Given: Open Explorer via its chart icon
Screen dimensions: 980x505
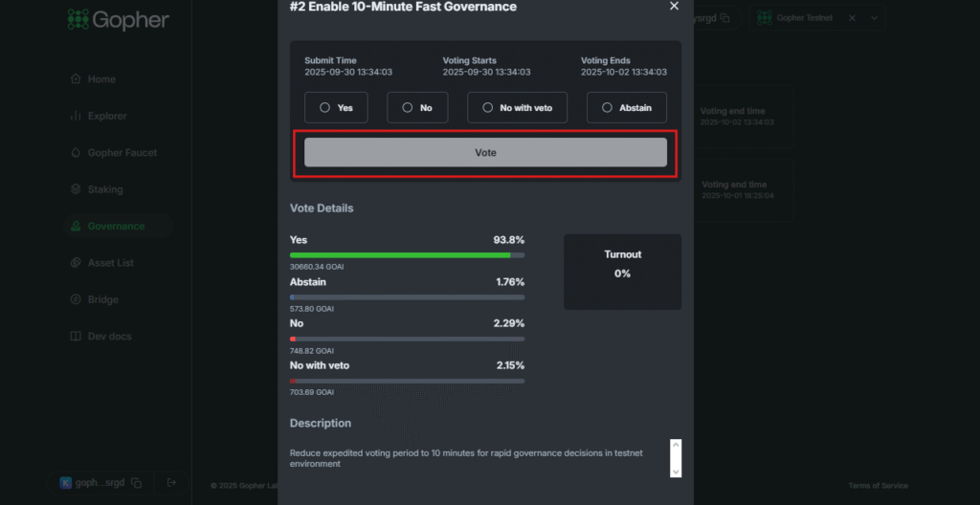Looking at the screenshot, I should (x=76, y=116).
